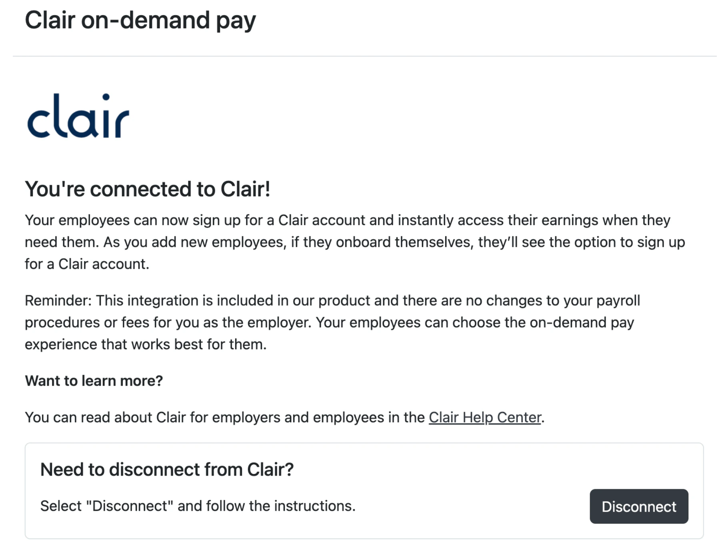Click the paragraph line starting "Your employees can now"
Viewport: 728px width, 560px height.
click(x=348, y=220)
